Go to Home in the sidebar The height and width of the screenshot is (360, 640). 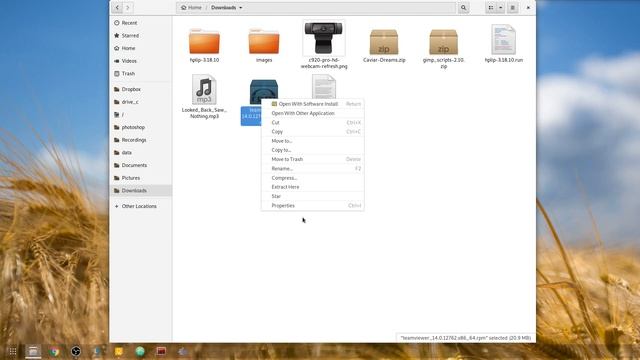click(x=140, y=48)
